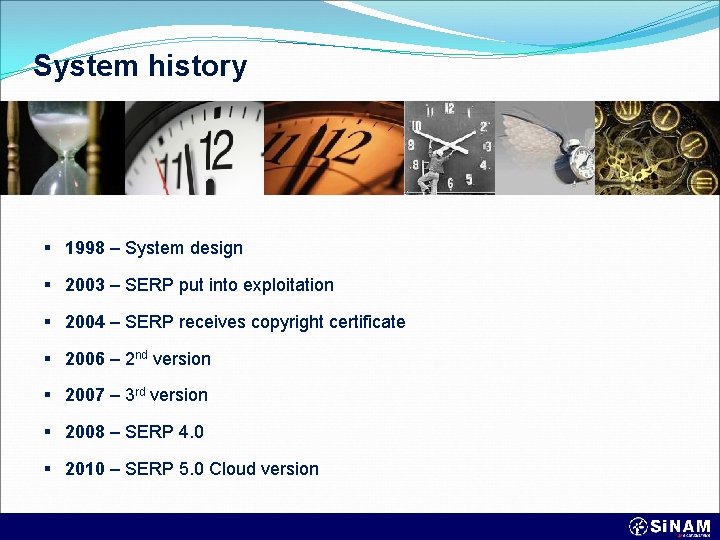Select the winged alarm clock image
The image size is (720, 540).
coord(545,148)
